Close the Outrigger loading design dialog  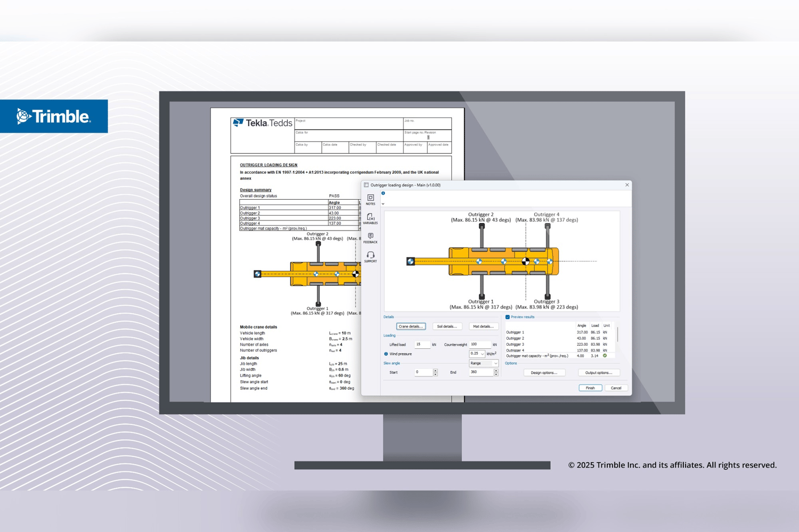pos(627,185)
